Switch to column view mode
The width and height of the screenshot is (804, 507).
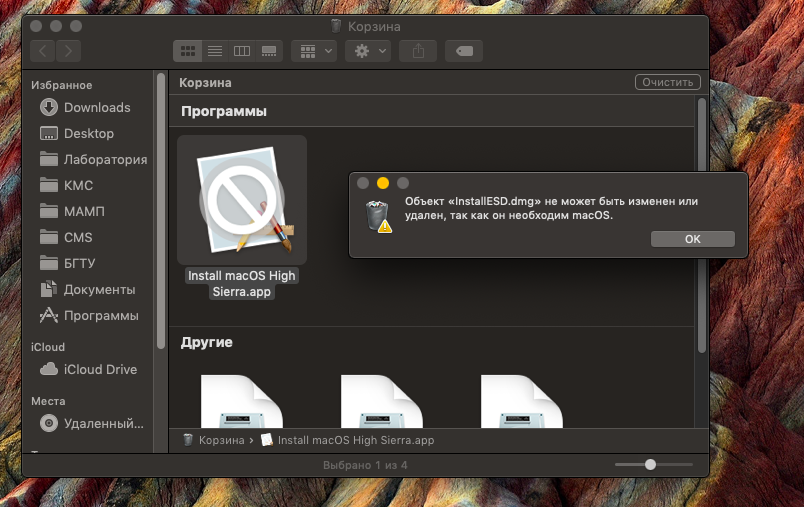pyautogui.click(x=242, y=51)
